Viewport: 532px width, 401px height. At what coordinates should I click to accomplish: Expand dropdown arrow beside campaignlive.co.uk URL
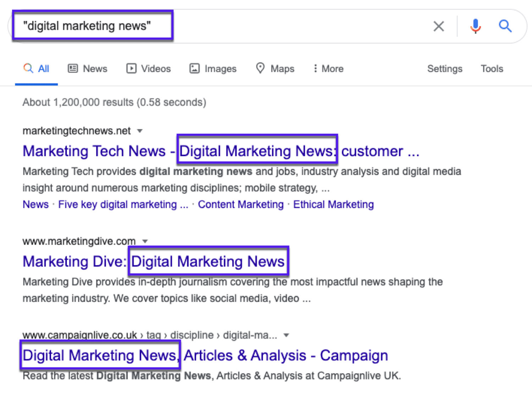point(286,335)
